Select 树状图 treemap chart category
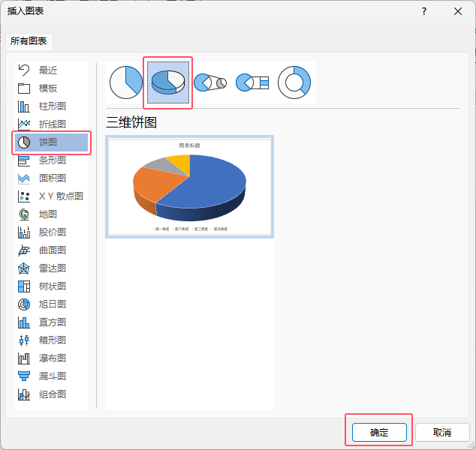Image resolution: width=476 pixels, height=450 pixels. (x=51, y=286)
